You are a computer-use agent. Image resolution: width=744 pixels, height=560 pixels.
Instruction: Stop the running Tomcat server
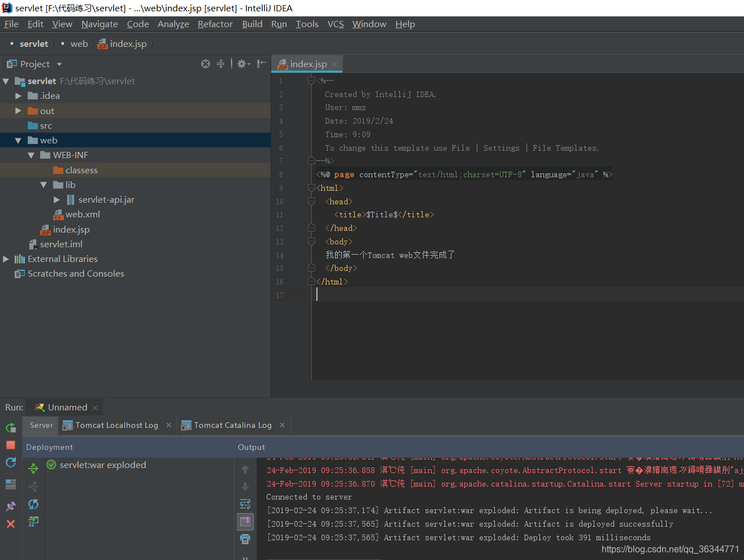click(11, 445)
